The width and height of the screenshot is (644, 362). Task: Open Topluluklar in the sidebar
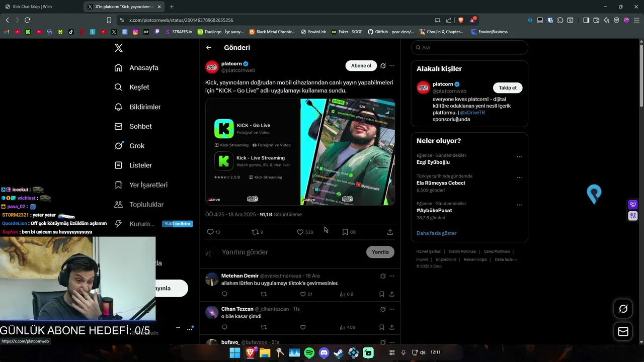[139, 204]
